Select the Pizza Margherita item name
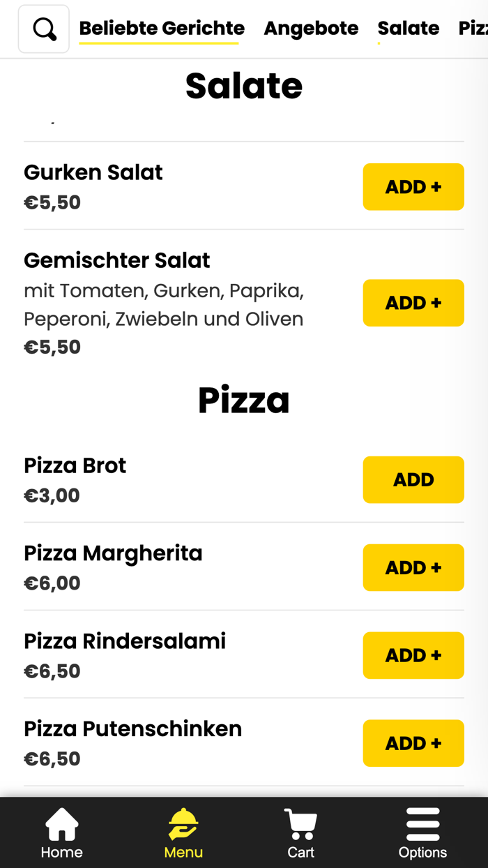Viewport: 488px width, 868px height. (x=113, y=553)
